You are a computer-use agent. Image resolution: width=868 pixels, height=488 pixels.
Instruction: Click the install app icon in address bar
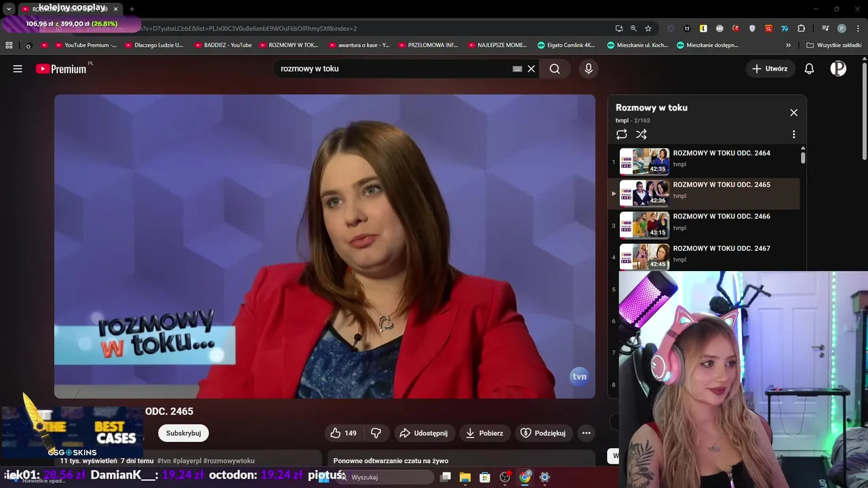(x=619, y=28)
